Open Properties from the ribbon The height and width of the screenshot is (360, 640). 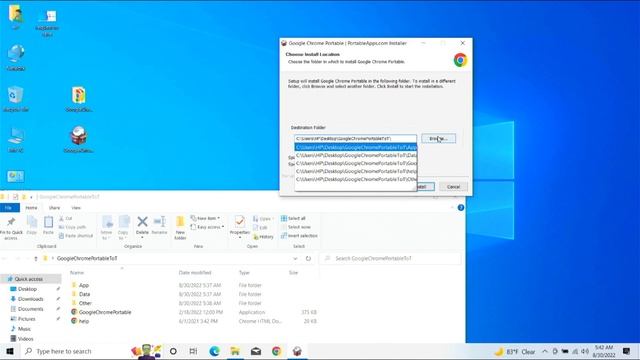click(x=240, y=226)
